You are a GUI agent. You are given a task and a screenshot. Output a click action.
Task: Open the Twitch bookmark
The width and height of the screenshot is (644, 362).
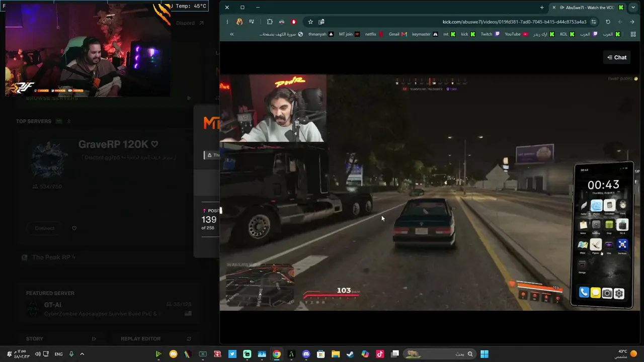tap(490, 34)
